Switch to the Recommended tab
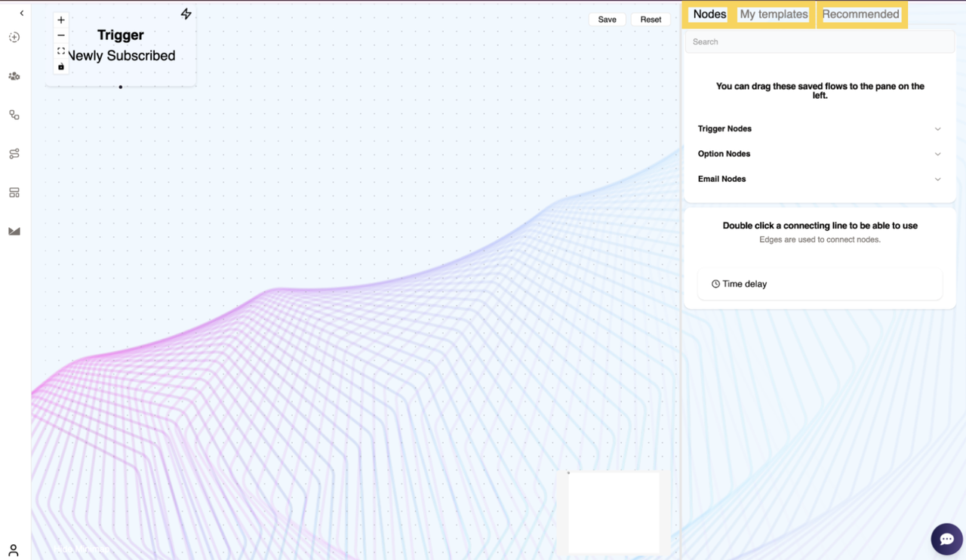The width and height of the screenshot is (966, 560). pos(860,14)
